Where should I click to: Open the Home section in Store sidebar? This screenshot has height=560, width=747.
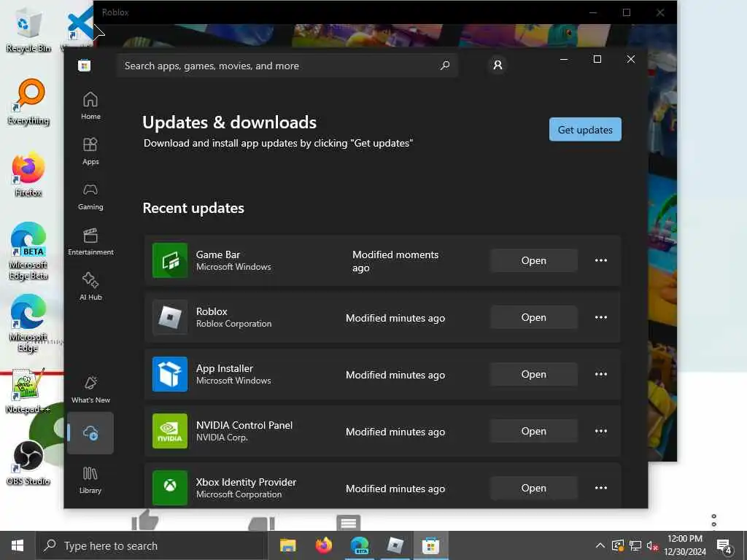click(90, 106)
